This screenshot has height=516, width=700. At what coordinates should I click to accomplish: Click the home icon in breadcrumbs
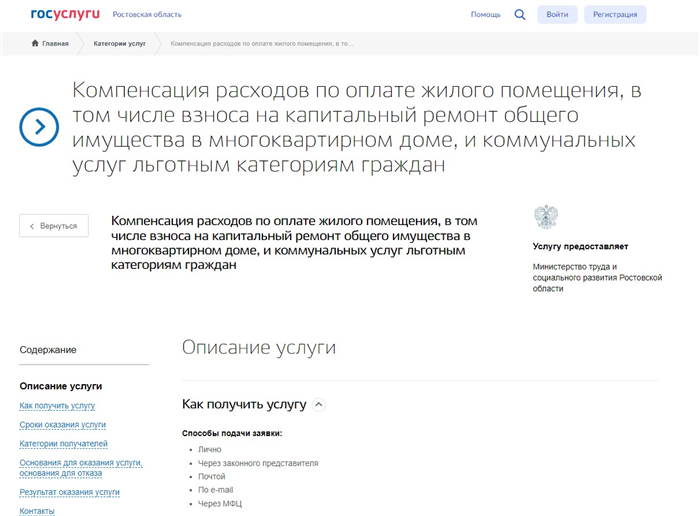point(35,43)
